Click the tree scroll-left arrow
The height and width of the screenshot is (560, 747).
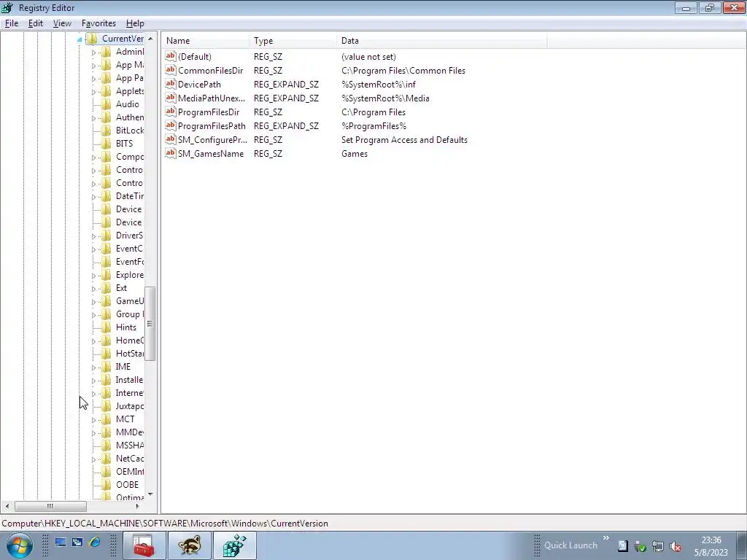[7, 506]
